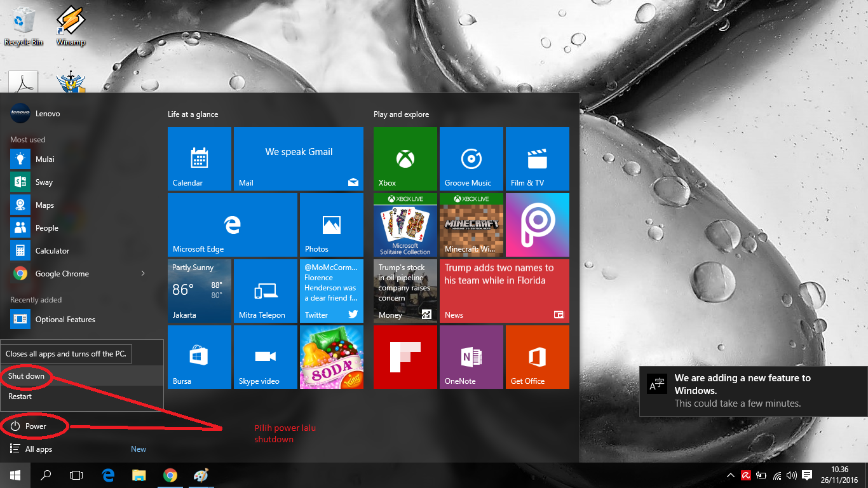This screenshot has width=868, height=488.
Task: Expand the Google Chrome submenu arrow
Action: tap(144, 273)
